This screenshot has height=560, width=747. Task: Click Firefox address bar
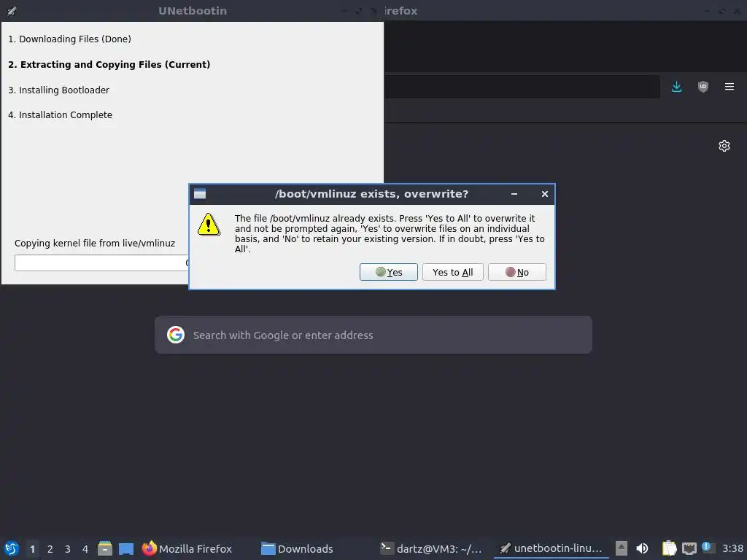tap(522, 87)
